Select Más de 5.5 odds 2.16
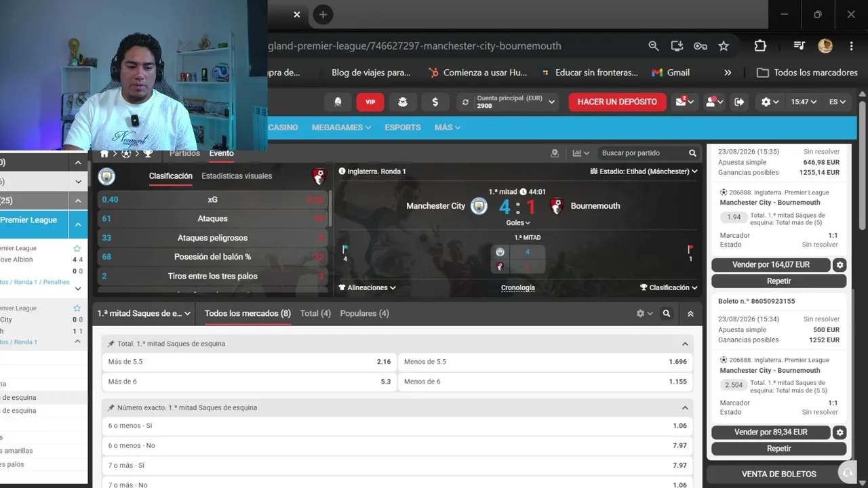 pyautogui.click(x=250, y=362)
